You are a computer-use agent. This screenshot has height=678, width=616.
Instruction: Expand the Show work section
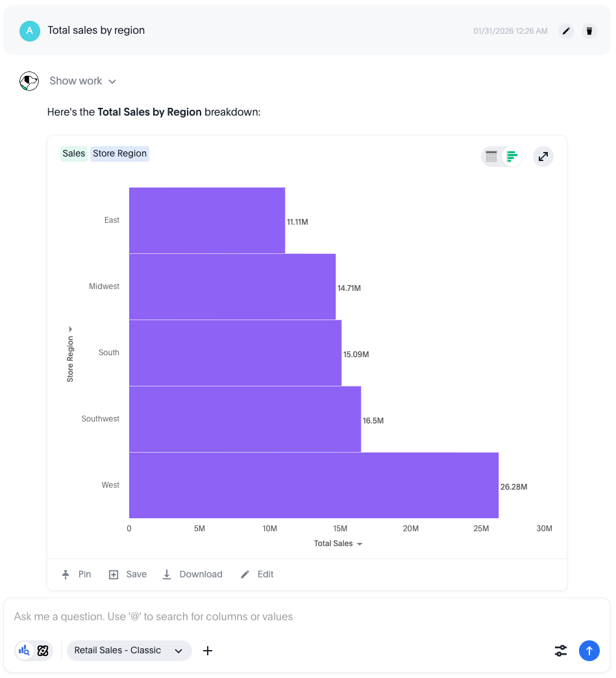click(82, 81)
